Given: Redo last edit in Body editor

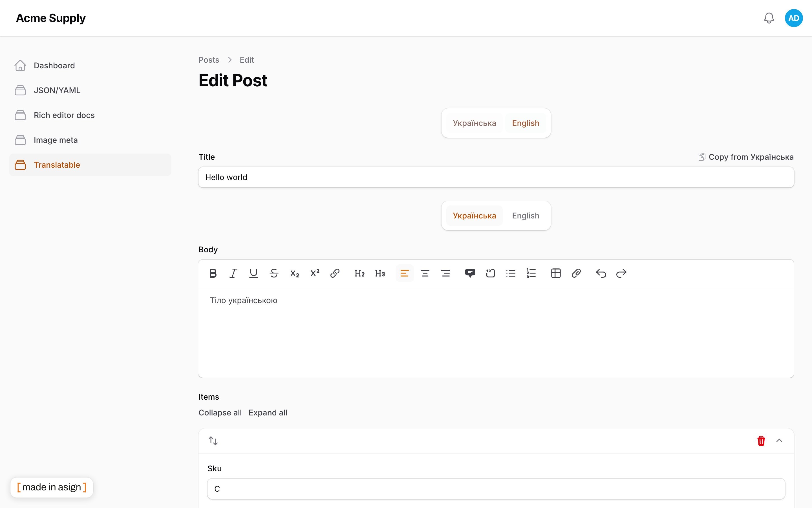Looking at the screenshot, I should click(621, 273).
